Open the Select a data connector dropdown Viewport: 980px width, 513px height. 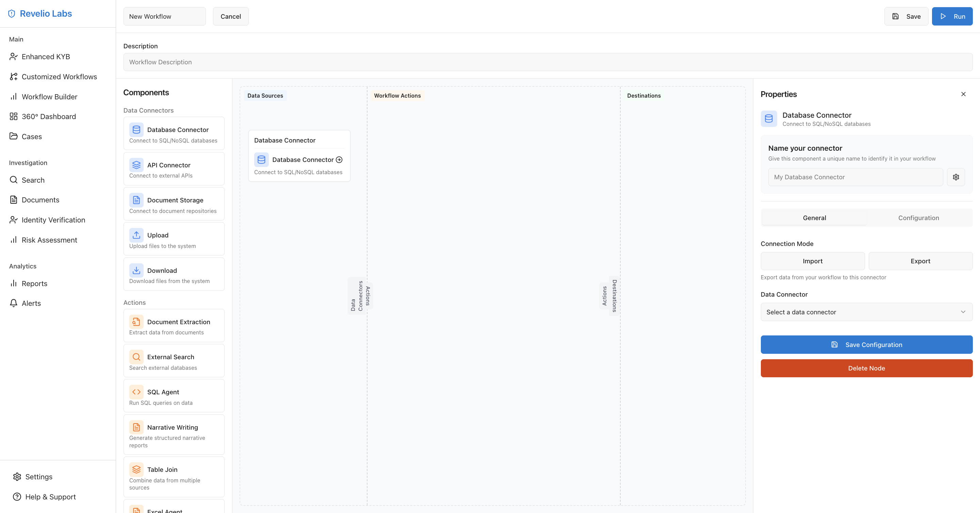point(866,312)
